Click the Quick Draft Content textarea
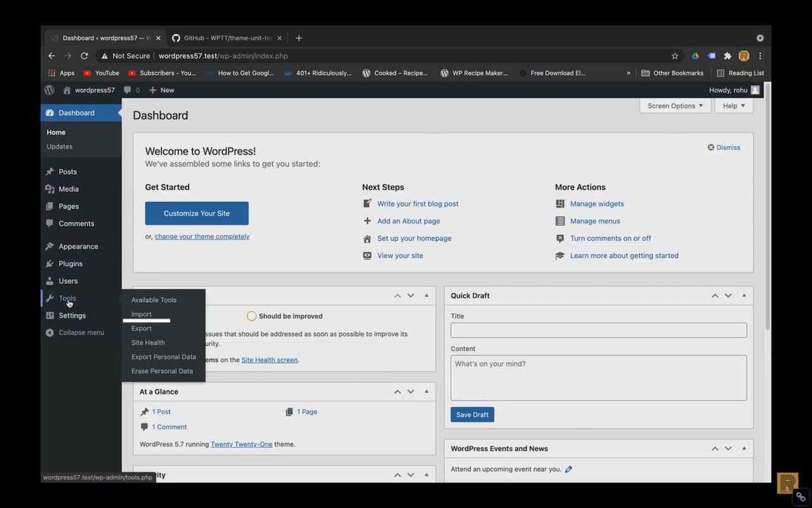 [599, 378]
